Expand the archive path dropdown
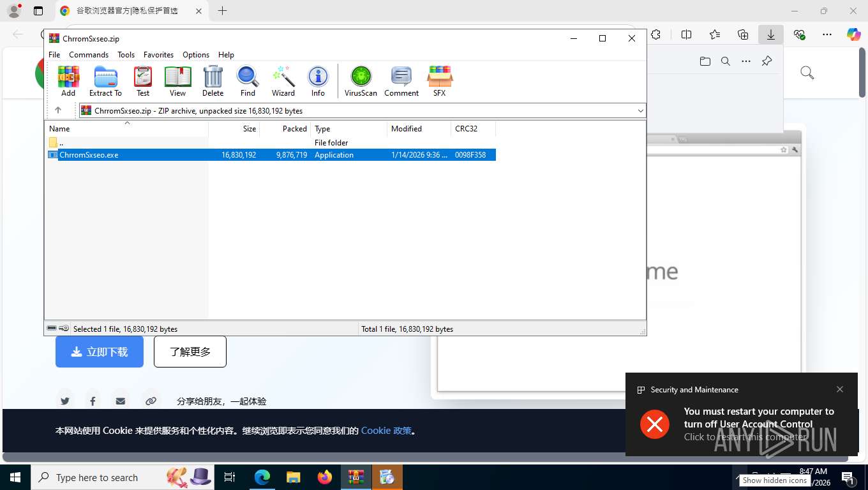 coord(641,111)
